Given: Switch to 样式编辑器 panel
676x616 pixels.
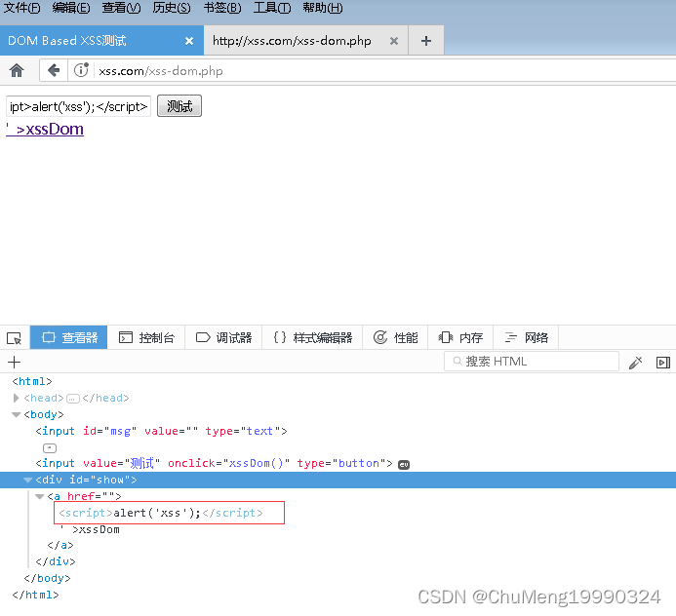Looking at the screenshot, I should [x=312, y=337].
